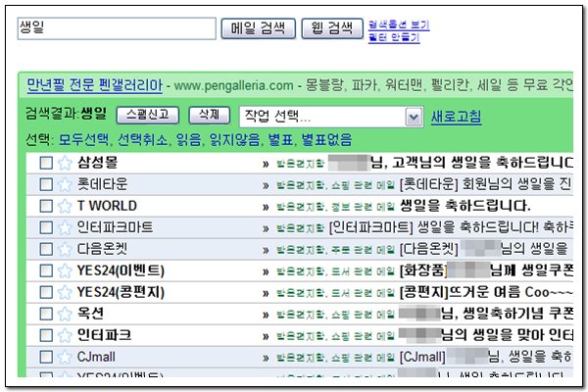Star the YES24(이벤트) email
Screen dimensions: 588x392
coord(65,270)
